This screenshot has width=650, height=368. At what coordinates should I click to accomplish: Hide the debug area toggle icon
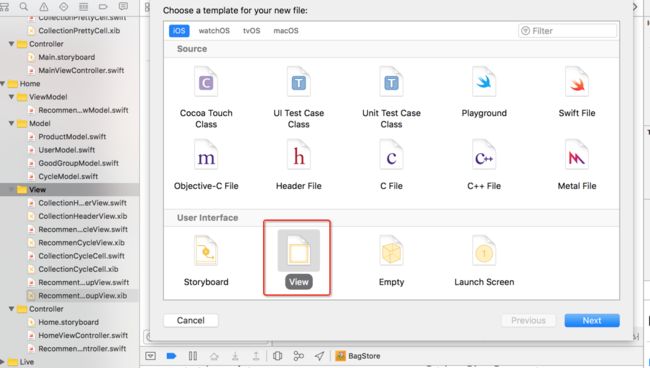150,356
